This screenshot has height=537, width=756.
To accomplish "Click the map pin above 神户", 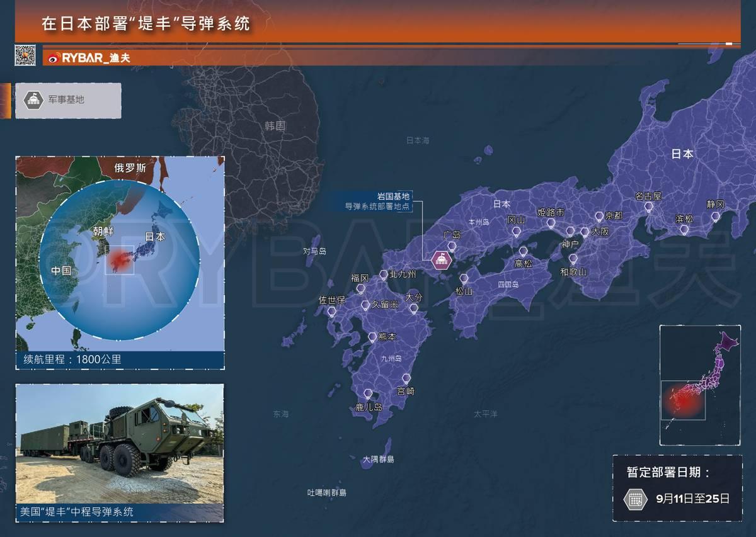I will tap(570, 232).
